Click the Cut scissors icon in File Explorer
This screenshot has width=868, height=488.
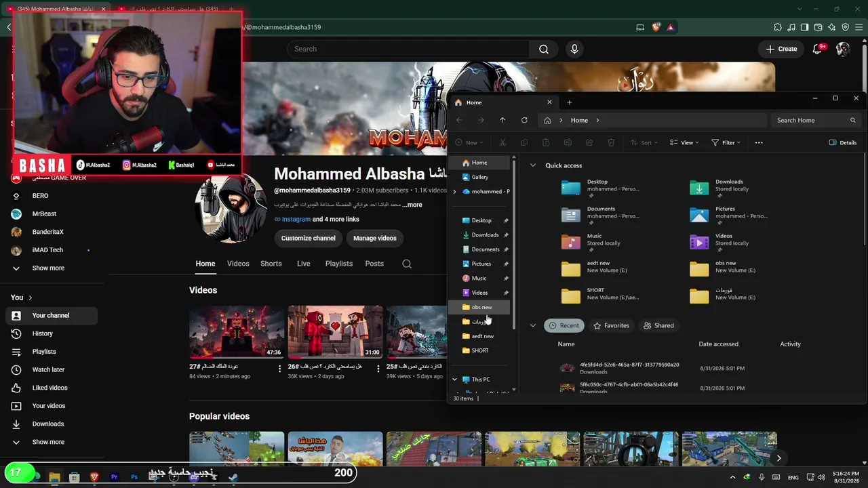tap(502, 142)
